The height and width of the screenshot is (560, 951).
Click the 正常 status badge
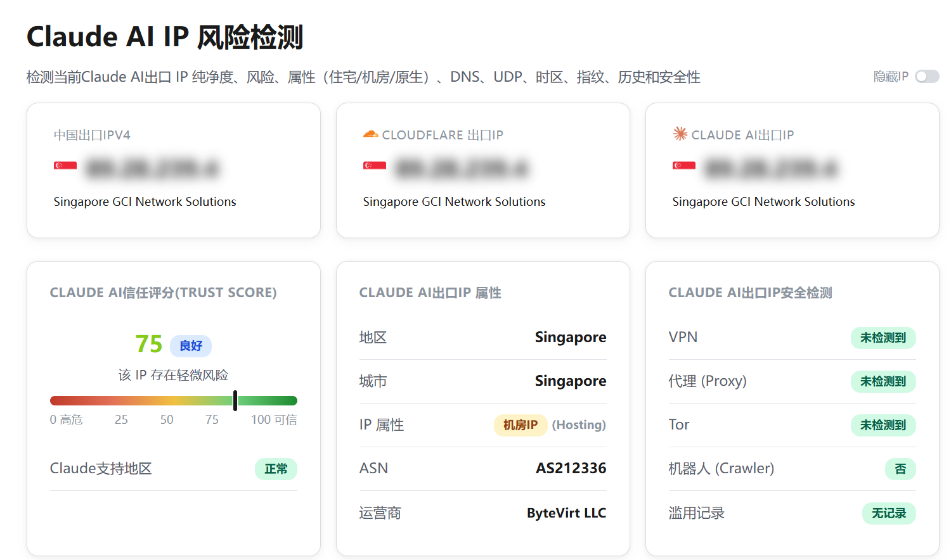click(276, 469)
